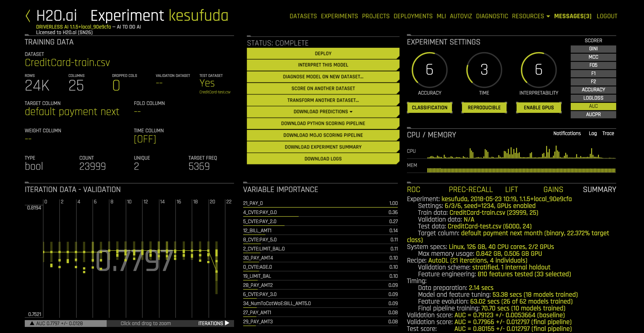Select the ACCURACY scorer option

[593, 90]
